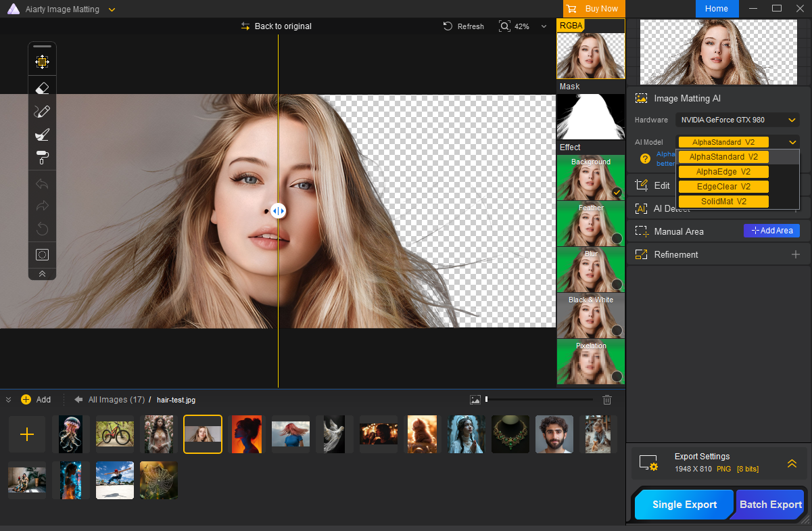Choose EdgeClear V2 from AI Model list
The height and width of the screenshot is (531, 812).
723,187
